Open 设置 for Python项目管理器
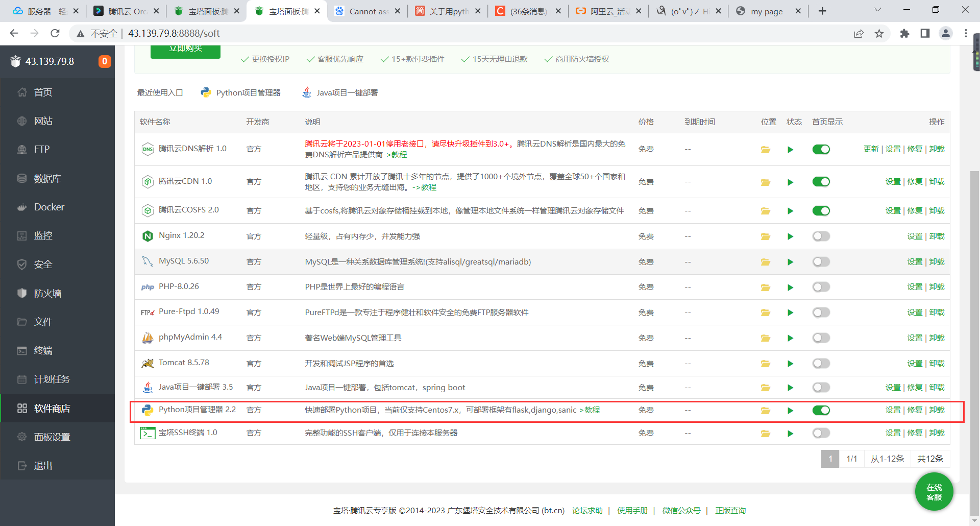The image size is (980, 526). pos(893,410)
